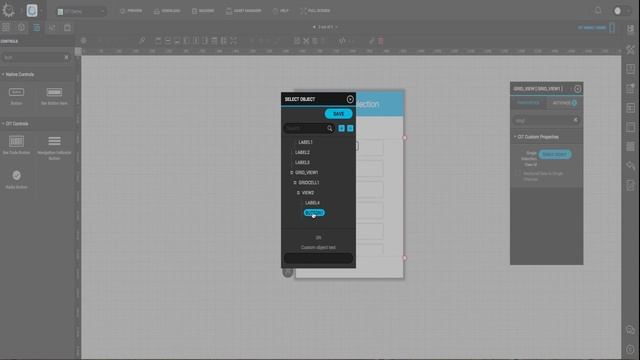Select the highlighted item under LABEL4

coord(314,213)
